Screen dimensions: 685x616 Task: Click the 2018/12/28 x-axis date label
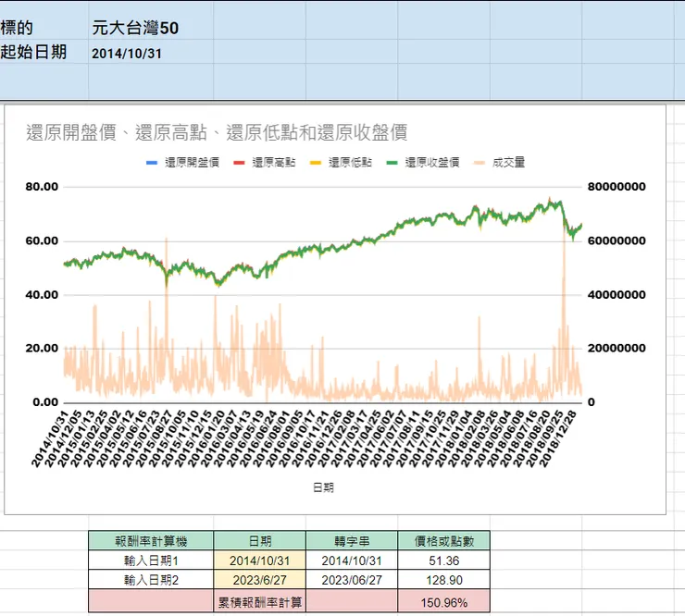tap(558, 439)
